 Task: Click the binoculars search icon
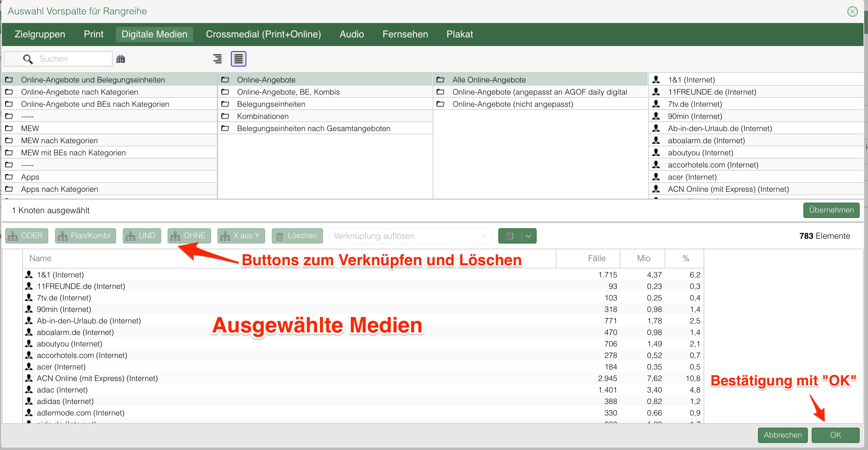(x=120, y=59)
